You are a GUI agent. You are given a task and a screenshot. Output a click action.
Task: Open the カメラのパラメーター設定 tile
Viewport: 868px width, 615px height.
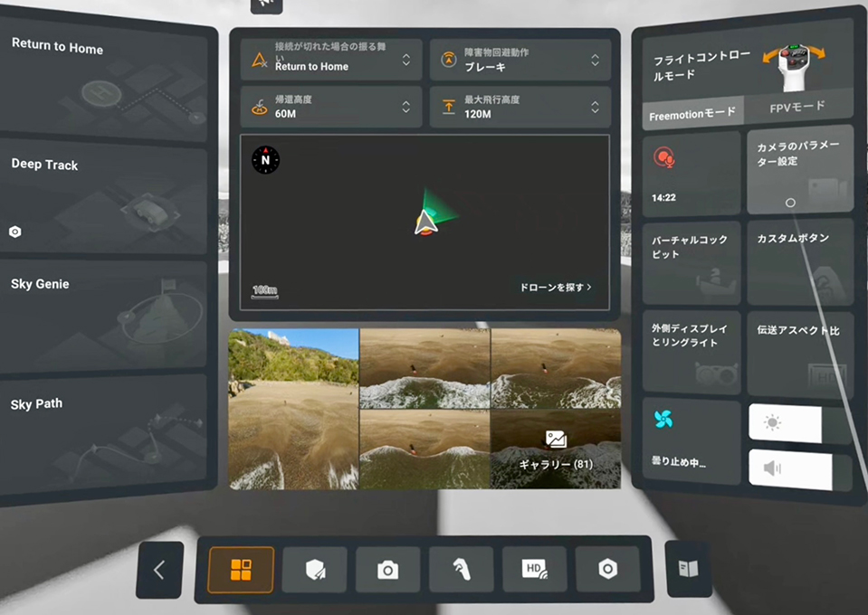click(799, 170)
